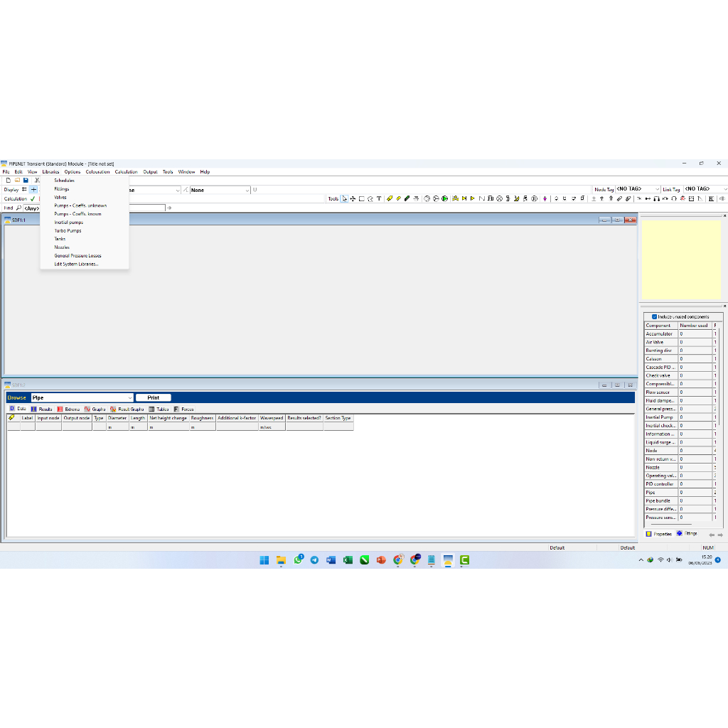
Task: Open the Link Tag dropdown
Action: tap(706, 189)
